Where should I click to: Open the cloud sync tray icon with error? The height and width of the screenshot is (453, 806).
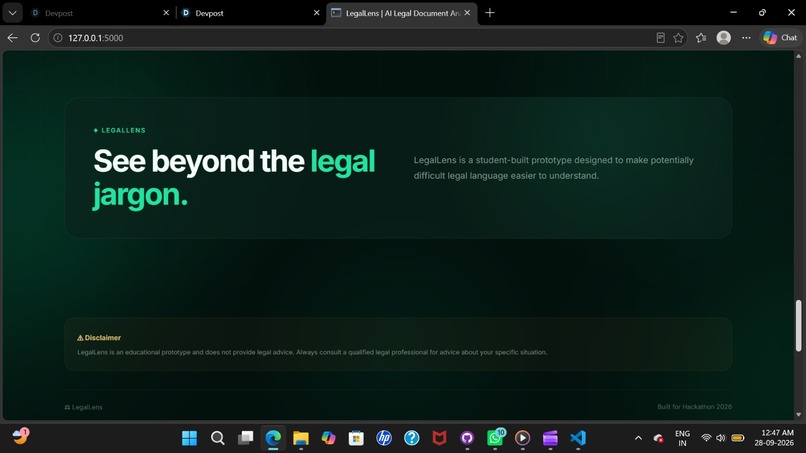tap(658, 438)
